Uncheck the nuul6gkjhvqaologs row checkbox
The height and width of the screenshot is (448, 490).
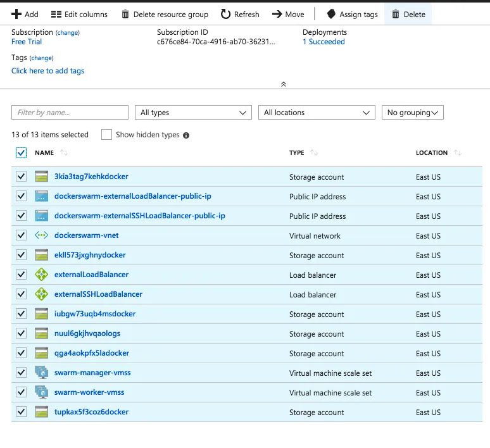(21, 333)
